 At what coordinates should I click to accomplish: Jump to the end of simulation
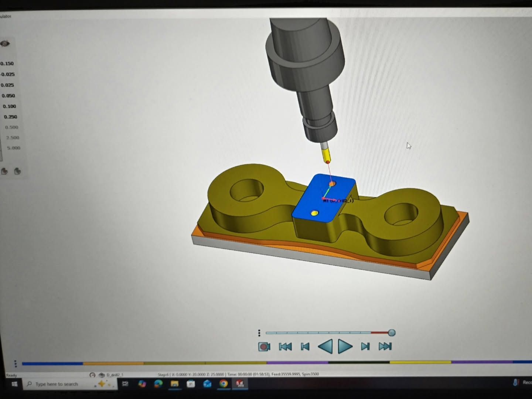coord(385,347)
